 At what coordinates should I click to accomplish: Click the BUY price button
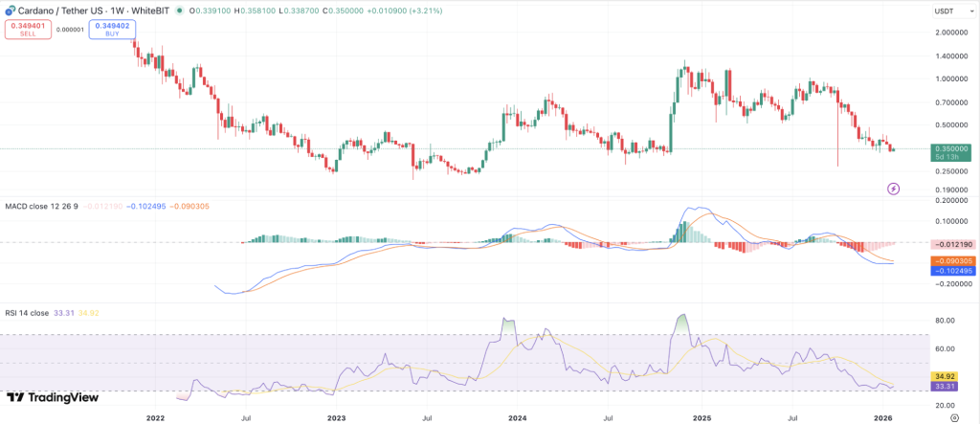point(112,29)
